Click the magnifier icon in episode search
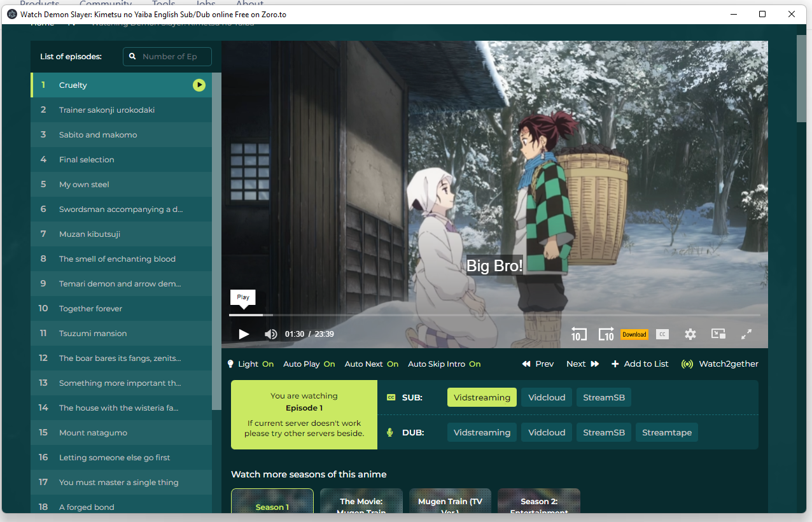The height and width of the screenshot is (522, 812). click(x=132, y=57)
